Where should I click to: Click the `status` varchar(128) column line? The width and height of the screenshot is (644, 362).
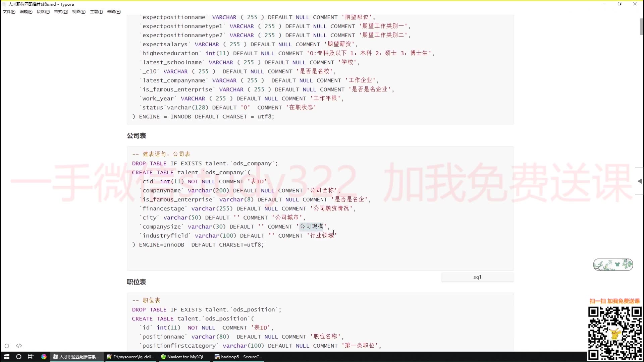(x=228, y=108)
